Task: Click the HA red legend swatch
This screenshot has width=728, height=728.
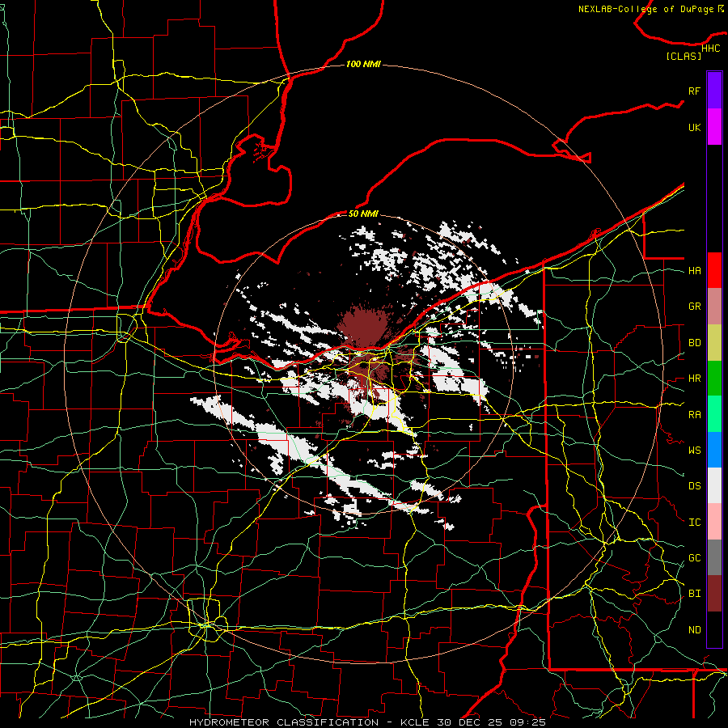Action: click(x=714, y=270)
